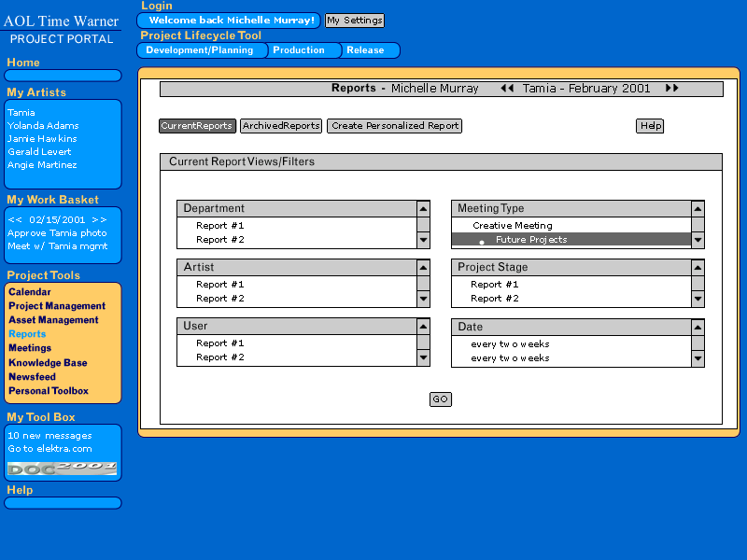Viewport: 747px width, 560px height.
Task: Select Report #1 under Department
Action: click(219, 226)
